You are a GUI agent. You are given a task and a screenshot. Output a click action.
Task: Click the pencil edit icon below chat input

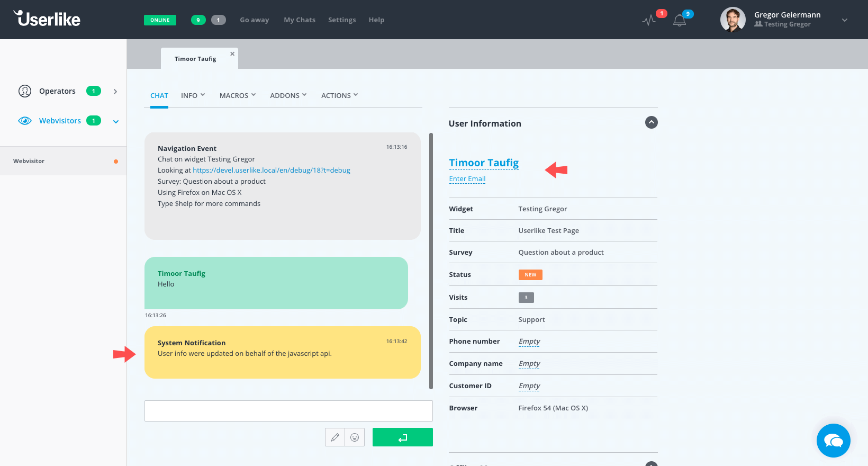(x=334, y=437)
